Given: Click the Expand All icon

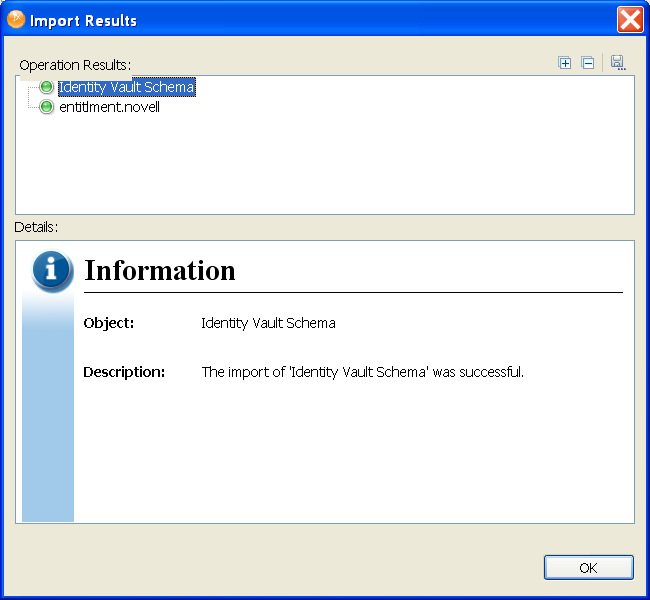Looking at the screenshot, I should click(564, 63).
